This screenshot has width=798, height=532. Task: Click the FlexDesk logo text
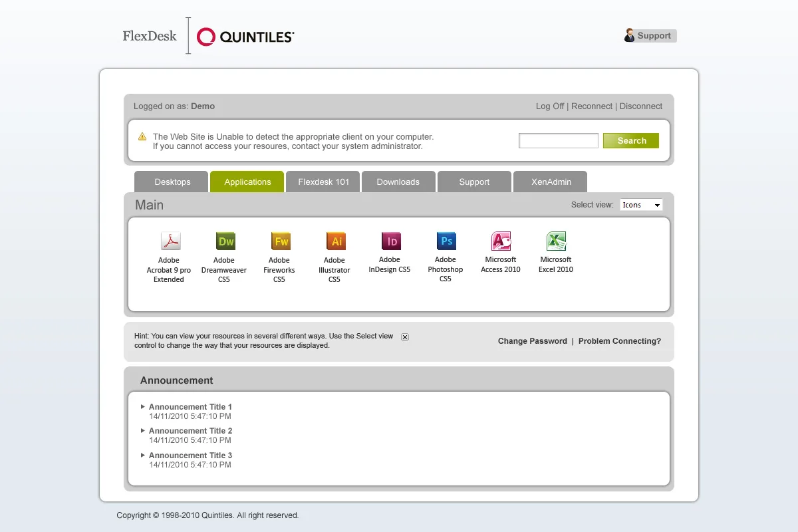tap(150, 36)
